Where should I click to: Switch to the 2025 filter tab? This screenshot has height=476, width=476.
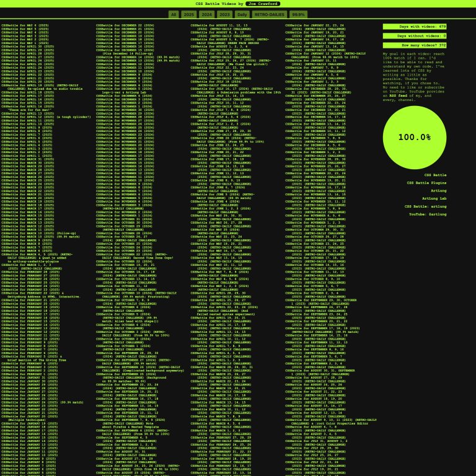pyautogui.click(x=189, y=15)
